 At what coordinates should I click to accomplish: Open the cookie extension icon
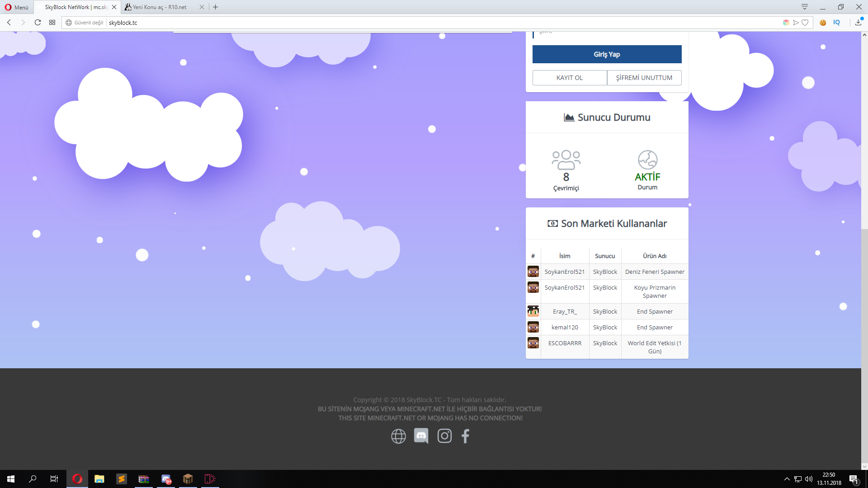click(823, 23)
